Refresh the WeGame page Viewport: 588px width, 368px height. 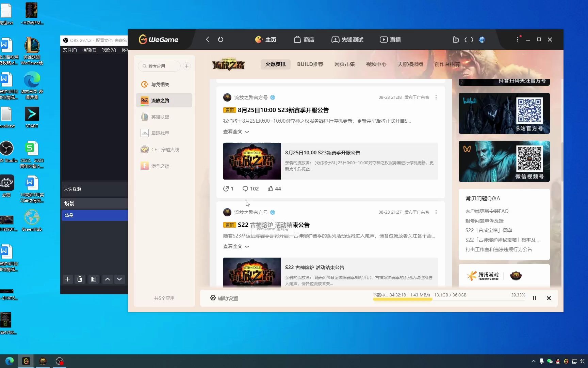(220, 40)
